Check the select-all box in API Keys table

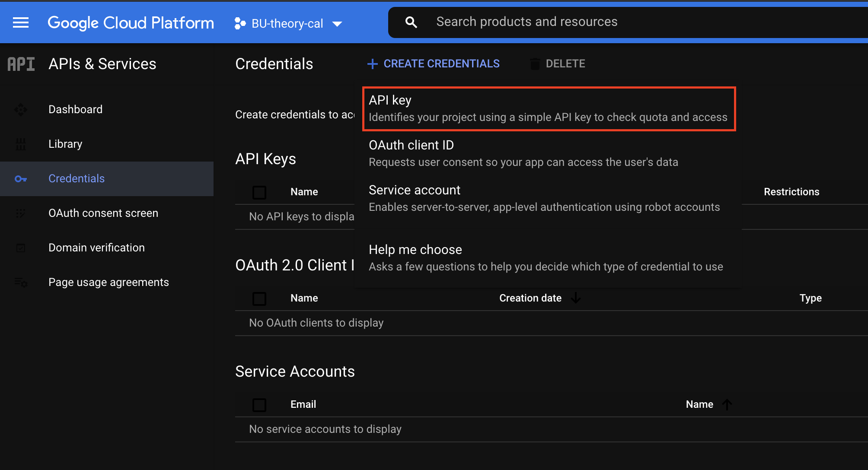[x=259, y=192]
